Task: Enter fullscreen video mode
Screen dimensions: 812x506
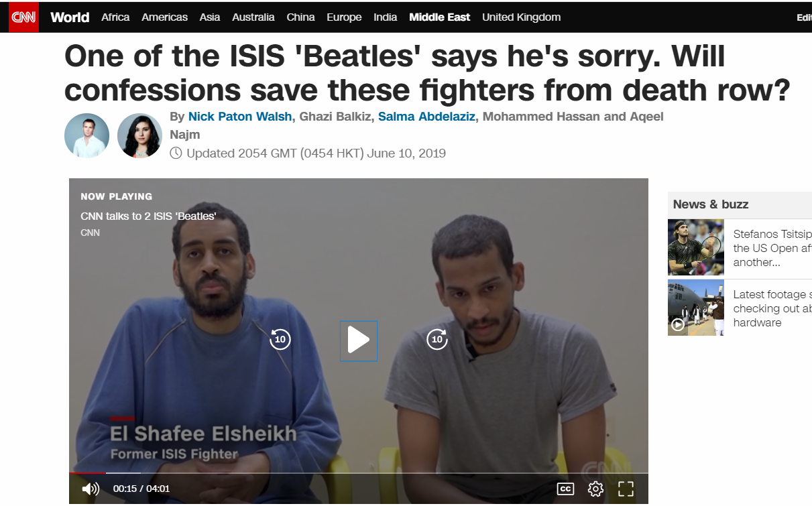Action: click(626, 489)
